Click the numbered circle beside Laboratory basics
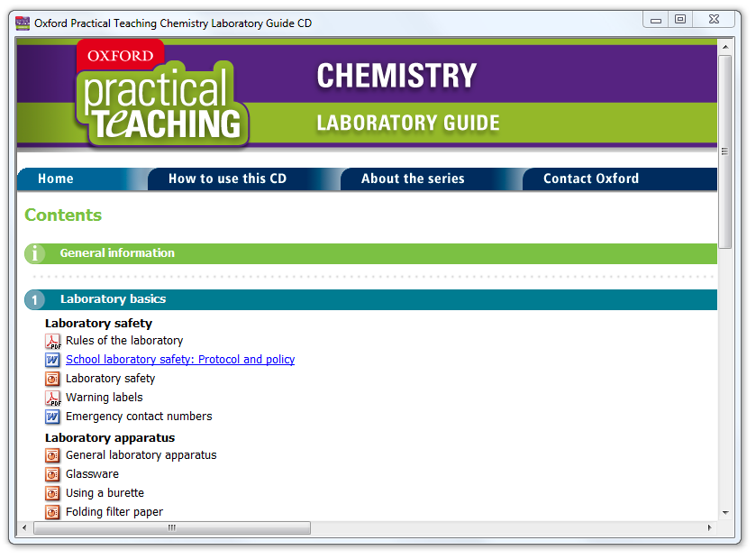 pyautogui.click(x=34, y=298)
